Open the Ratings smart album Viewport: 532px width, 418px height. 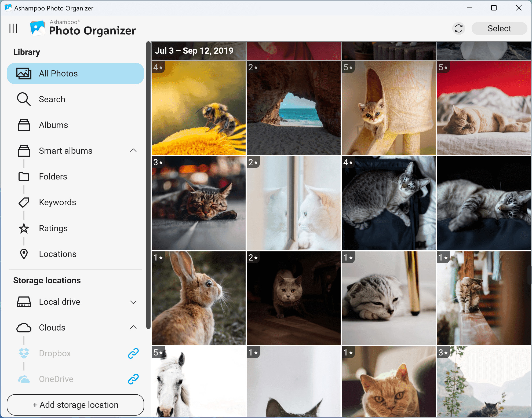click(x=75, y=228)
